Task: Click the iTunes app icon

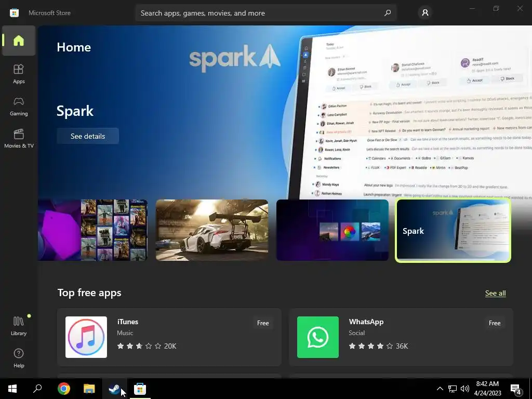Action: coord(86,337)
